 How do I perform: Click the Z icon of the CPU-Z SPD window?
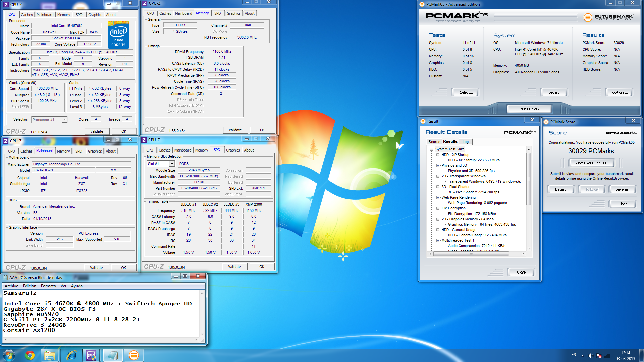click(144, 140)
